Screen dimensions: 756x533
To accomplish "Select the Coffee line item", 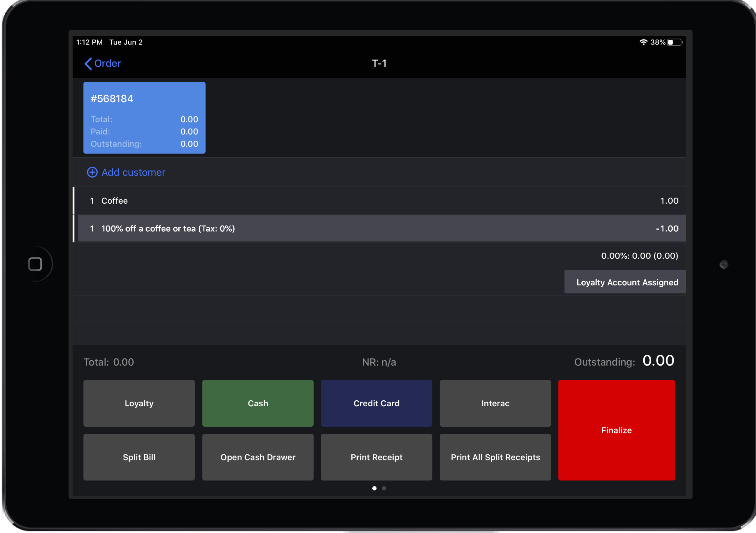I will pos(379,201).
